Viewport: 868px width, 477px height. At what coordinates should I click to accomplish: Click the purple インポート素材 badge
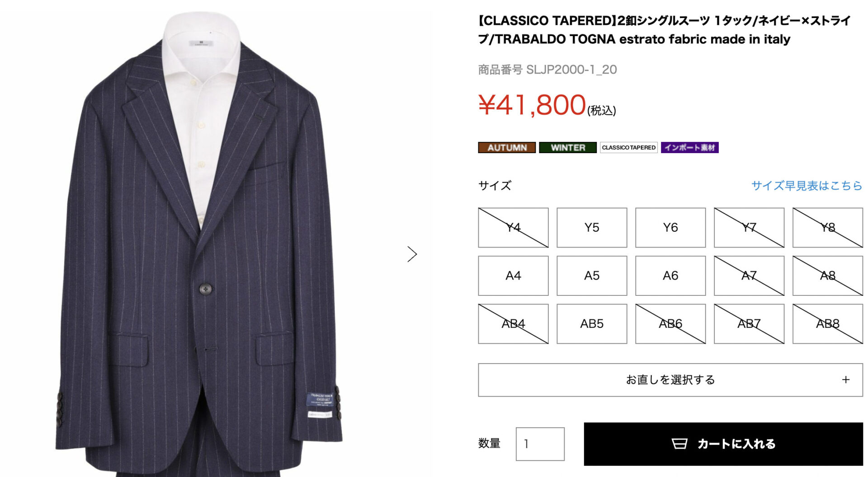pyautogui.click(x=689, y=148)
